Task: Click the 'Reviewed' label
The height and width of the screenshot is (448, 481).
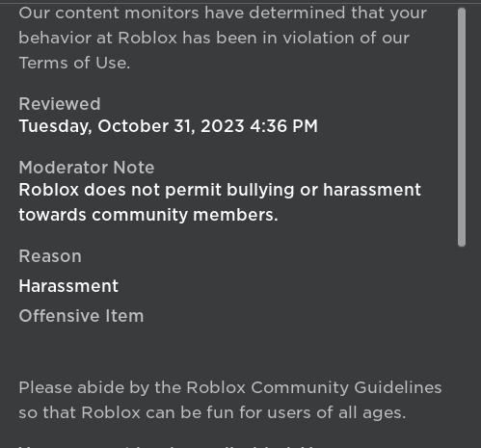Action: 60,104
